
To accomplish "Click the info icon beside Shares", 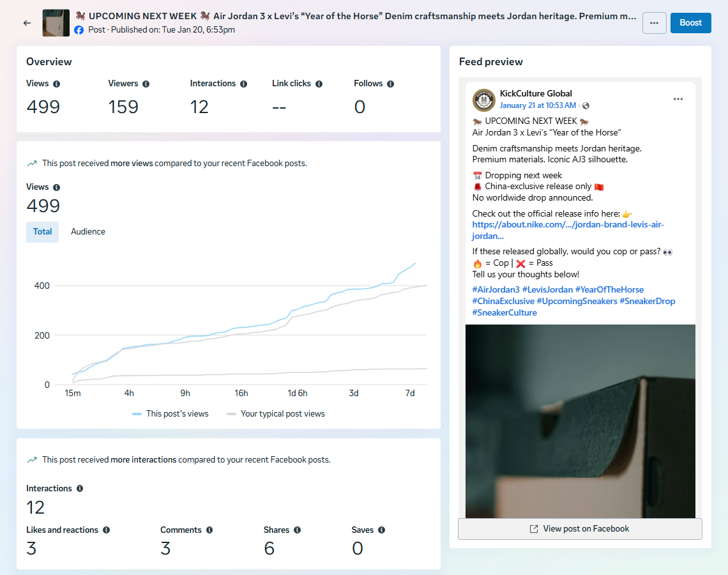I will coord(297,530).
